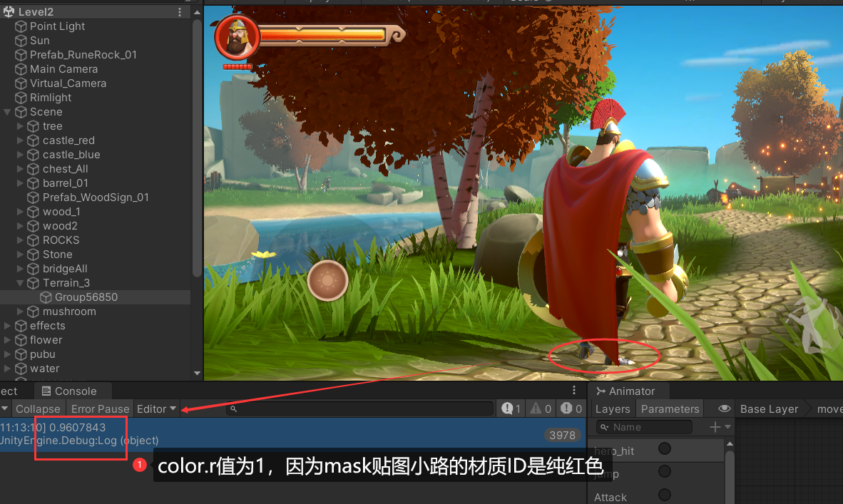Screen dimensions: 843x504
Task: Switch to the Parameters tab in the Animator
Action: pyautogui.click(x=670, y=408)
